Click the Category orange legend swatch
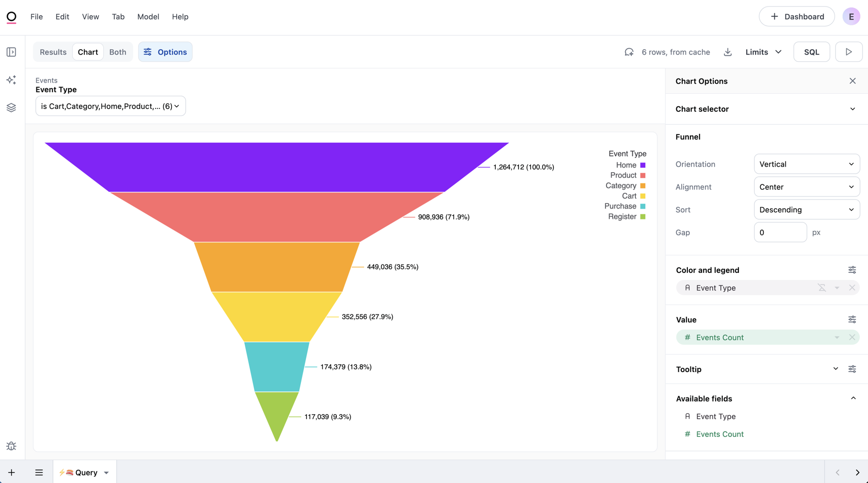 643,186
